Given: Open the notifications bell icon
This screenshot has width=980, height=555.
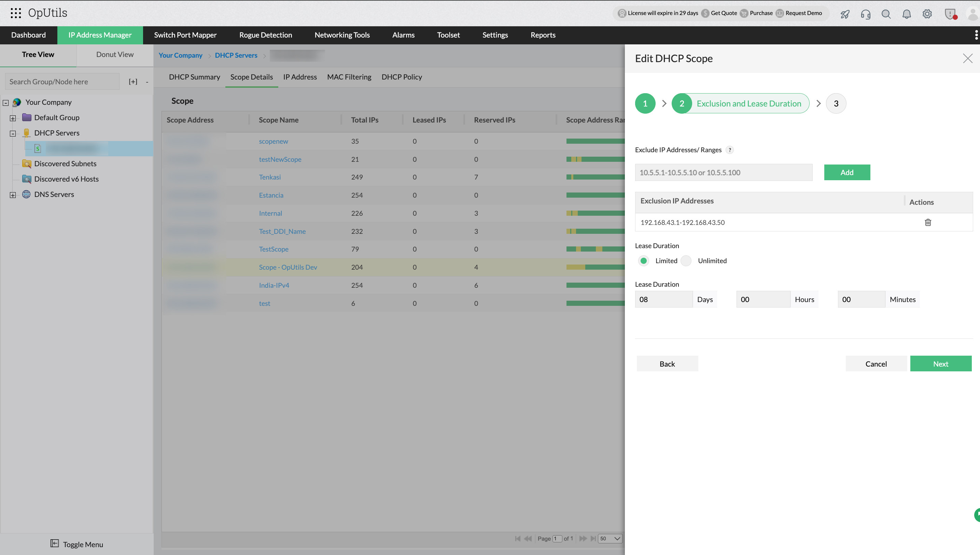Looking at the screenshot, I should (x=906, y=14).
